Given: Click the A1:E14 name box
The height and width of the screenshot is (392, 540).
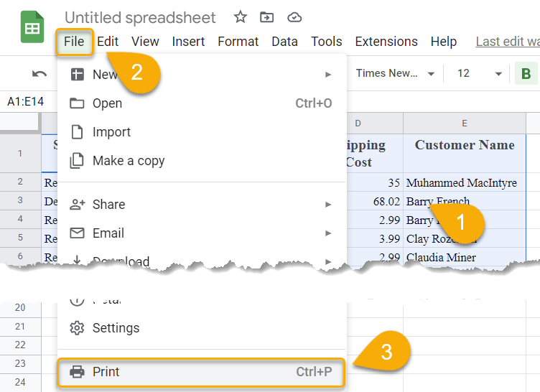Looking at the screenshot, I should tap(26, 102).
